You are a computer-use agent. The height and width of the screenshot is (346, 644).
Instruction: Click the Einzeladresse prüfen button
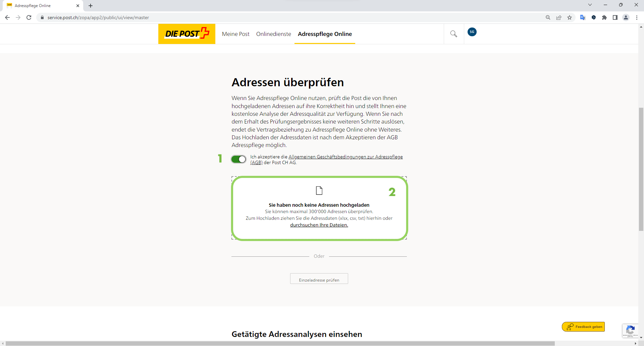(319, 279)
